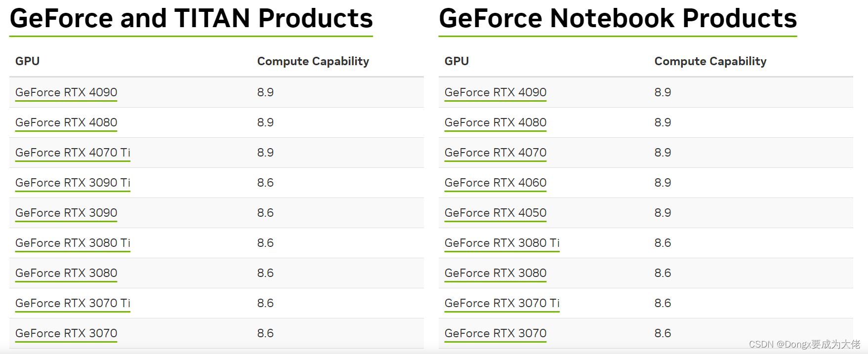Click GeForce RTX 3080 under TITAN Products
This screenshot has height=354, width=868.
[x=66, y=273]
